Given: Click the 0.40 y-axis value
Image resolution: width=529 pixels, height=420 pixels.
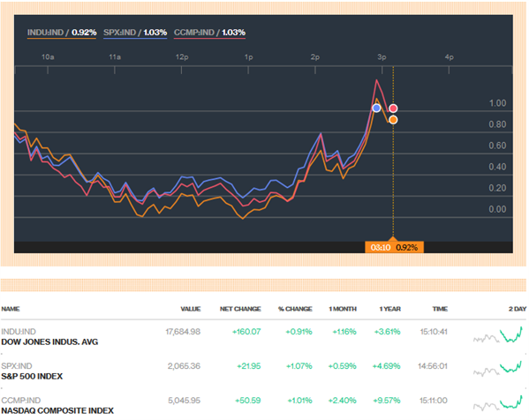Looking at the screenshot, I should 497,167.
